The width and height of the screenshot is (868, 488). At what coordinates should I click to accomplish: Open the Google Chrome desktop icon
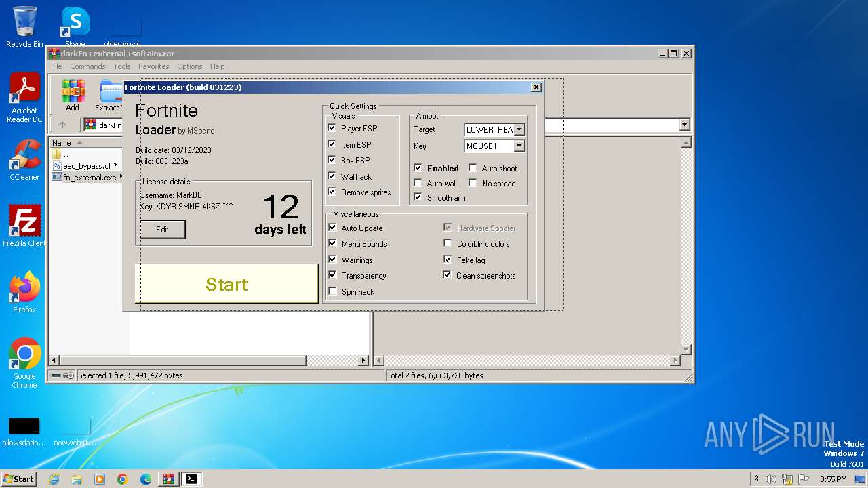(24, 363)
